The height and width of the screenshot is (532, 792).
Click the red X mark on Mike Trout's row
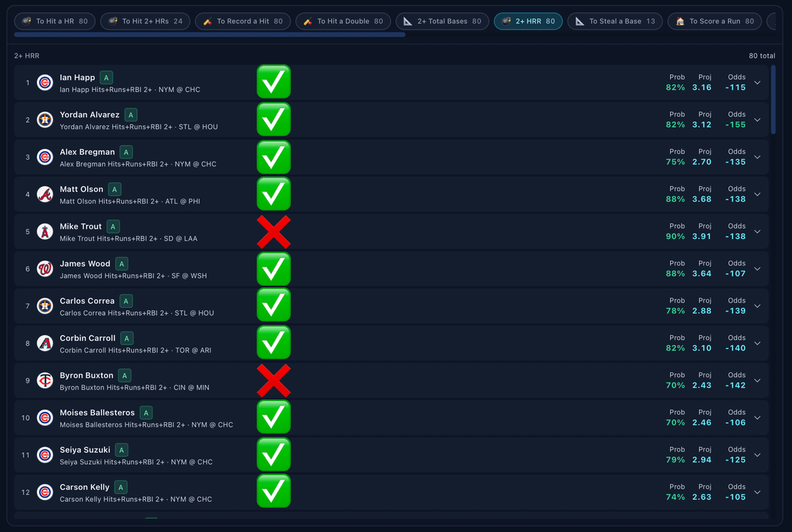[274, 232]
